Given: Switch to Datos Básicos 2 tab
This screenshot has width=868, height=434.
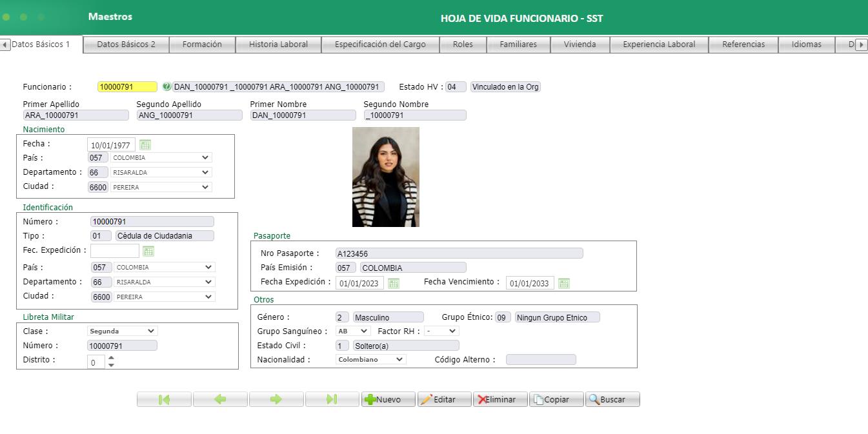Looking at the screenshot, I should pos(126,44).
